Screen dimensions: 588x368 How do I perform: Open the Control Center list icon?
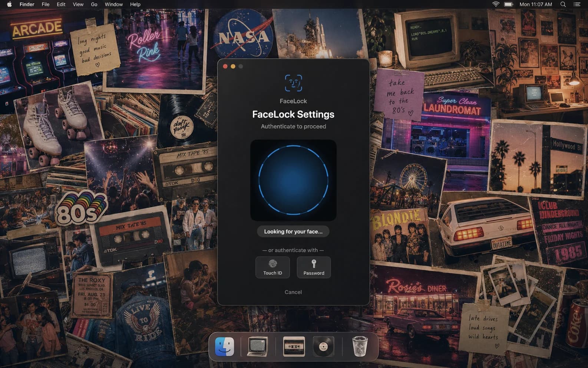[577, 4]
